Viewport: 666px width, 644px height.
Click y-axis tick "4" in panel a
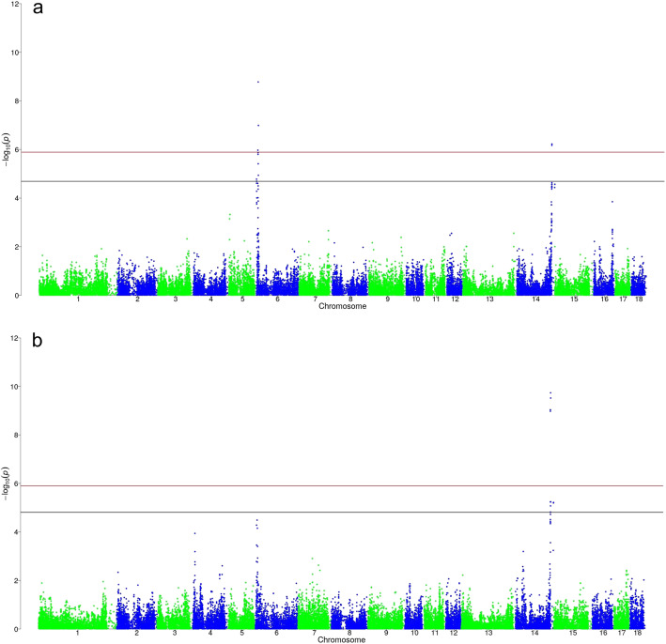(x=17, y=198)
